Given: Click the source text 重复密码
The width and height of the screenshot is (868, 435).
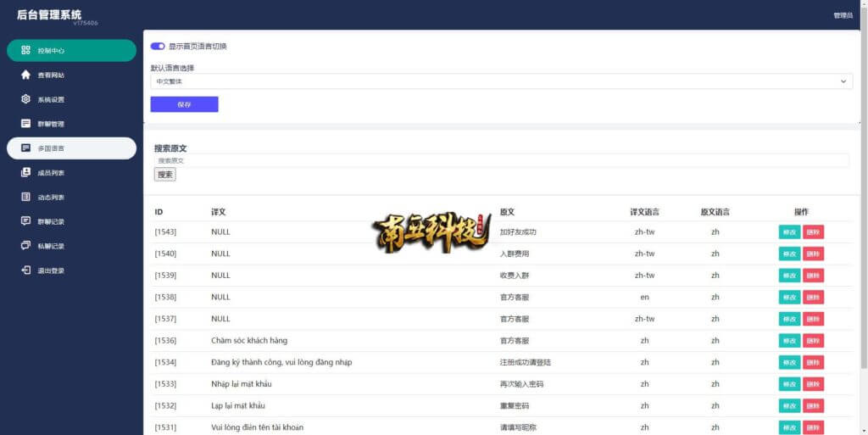Looking at the screenshot, I should pyautogui.click(x=515, y=405).
